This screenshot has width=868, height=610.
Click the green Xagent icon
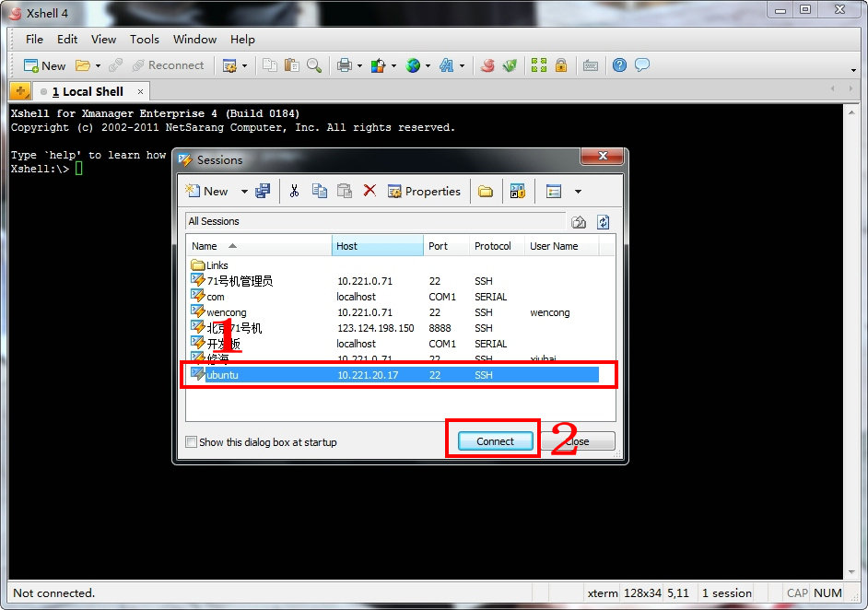510,65
